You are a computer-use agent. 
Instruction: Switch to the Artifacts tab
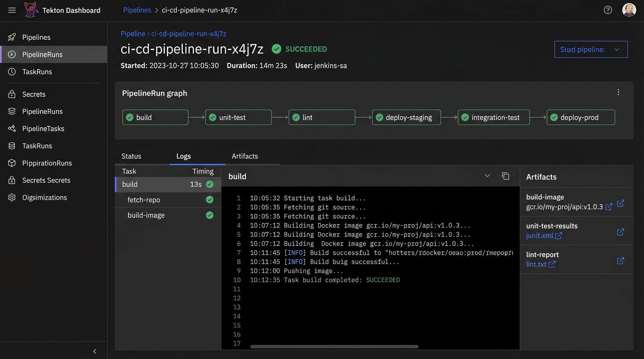(245, 156)
